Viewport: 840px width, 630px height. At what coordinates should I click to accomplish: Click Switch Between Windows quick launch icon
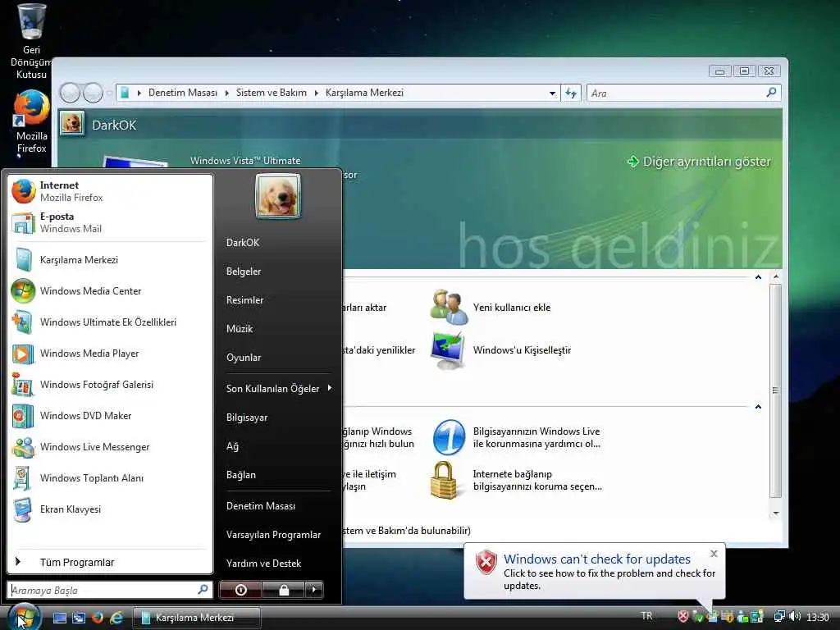click(x=79, y=618)
